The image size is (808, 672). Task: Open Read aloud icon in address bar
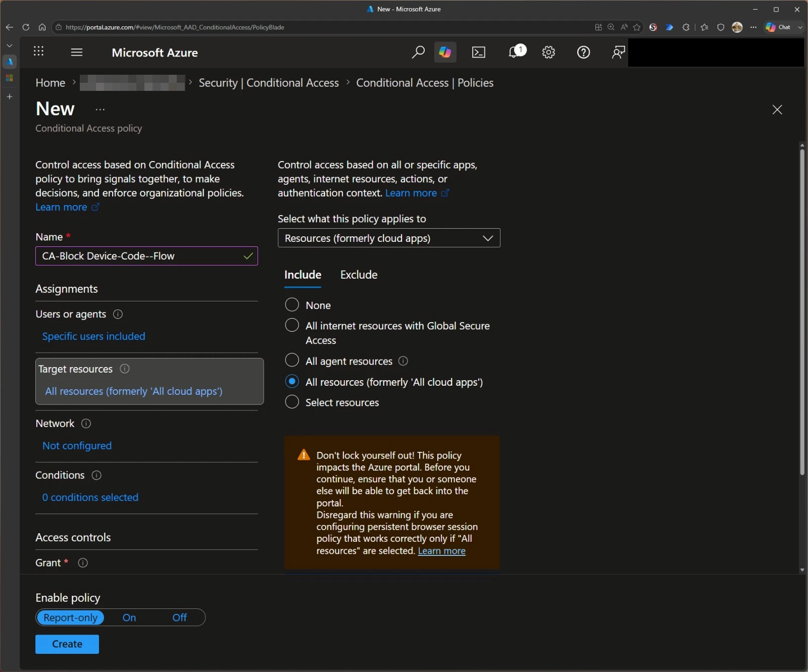coord(624,27)
